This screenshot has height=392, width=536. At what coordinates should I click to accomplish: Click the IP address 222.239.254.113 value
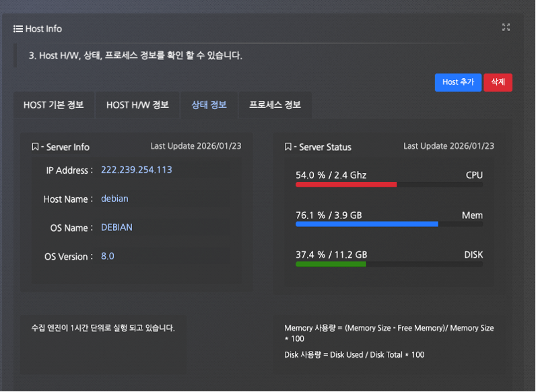click(x=136, y=170)
